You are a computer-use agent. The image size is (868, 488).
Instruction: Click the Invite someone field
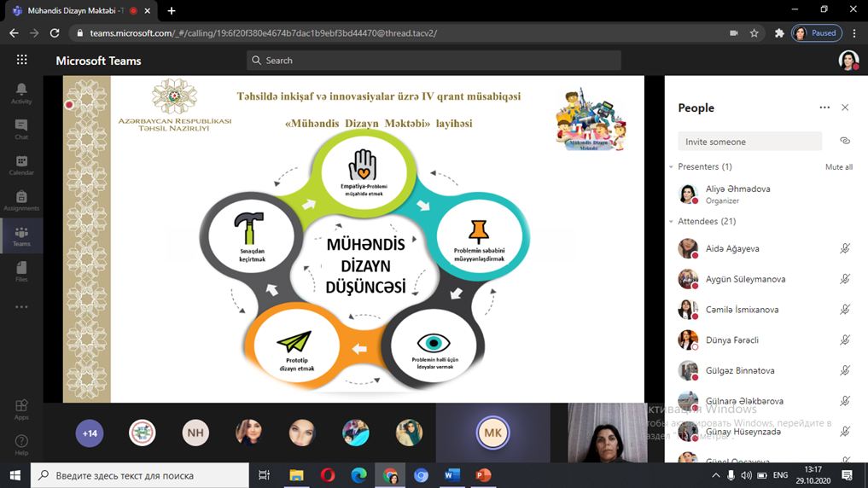pyautogui.click(x=749, y=141)
